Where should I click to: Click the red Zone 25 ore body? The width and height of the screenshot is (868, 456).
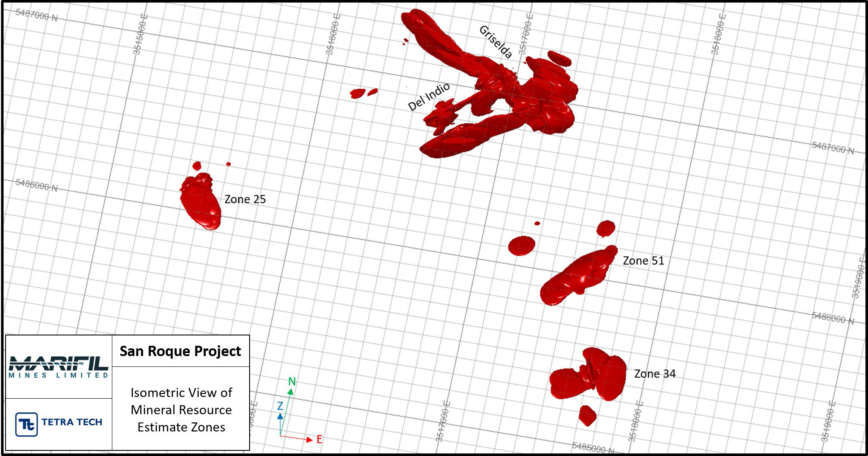[x=201, y=202]
